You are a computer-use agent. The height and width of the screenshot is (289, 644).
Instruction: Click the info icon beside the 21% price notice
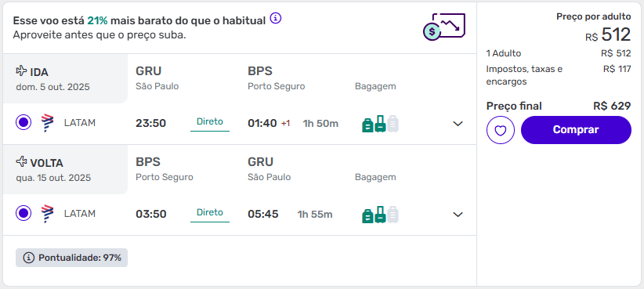pyautogui.click(x=276, y=19)
